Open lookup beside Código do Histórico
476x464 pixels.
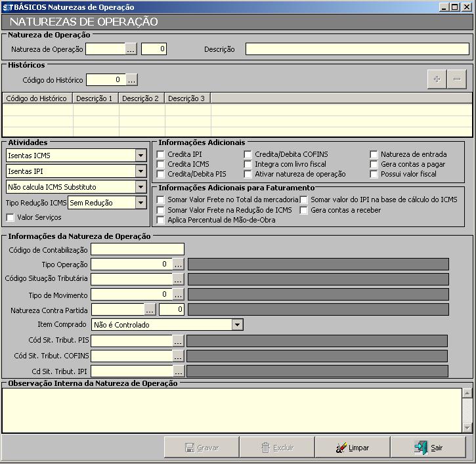[132, 80]
